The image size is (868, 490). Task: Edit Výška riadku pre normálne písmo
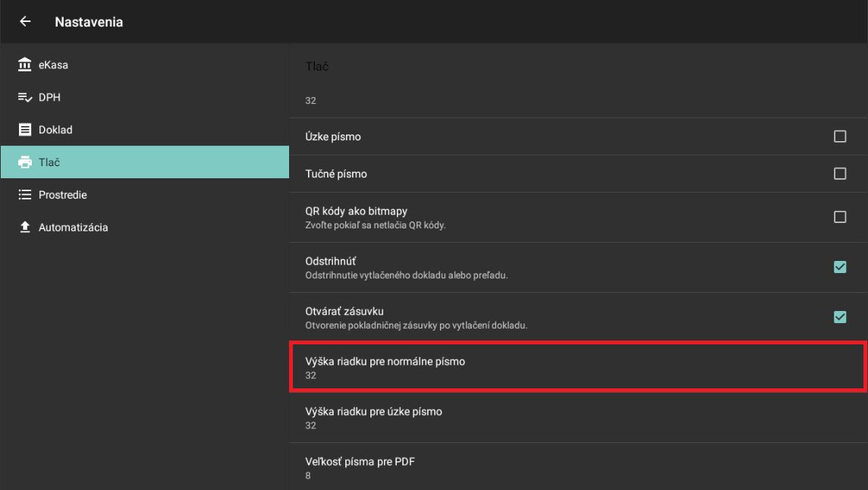coord(577,368)
